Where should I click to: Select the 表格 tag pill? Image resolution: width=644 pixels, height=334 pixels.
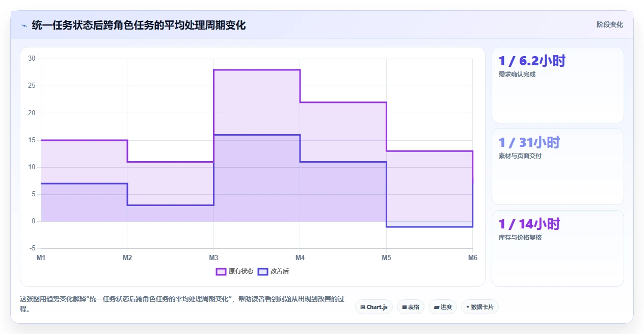pyautogui.click(x=411, y=307)
